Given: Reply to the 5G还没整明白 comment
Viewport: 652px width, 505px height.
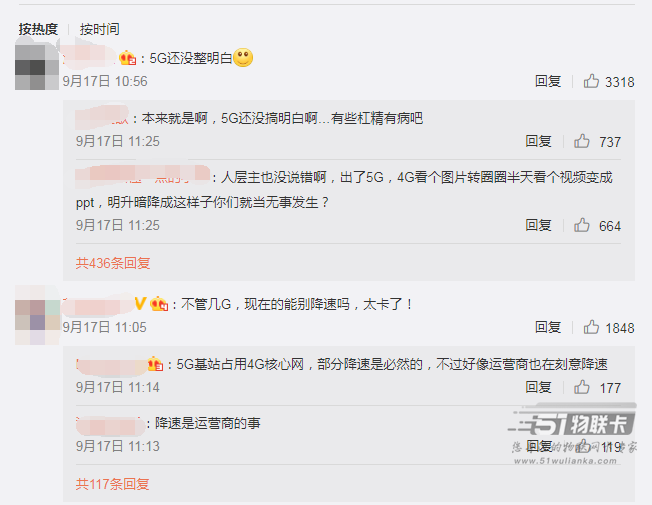Looking at the screenshot, I should [548, 81].
